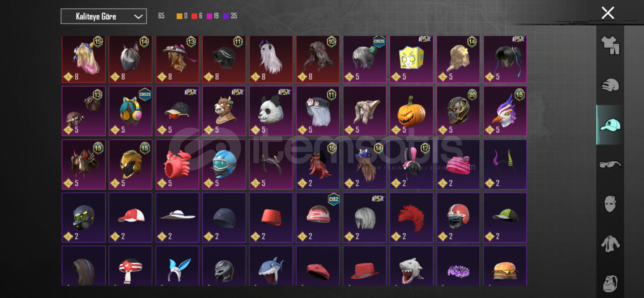
Task: Open the face mask category icon
Action: [x=610, y=204]
